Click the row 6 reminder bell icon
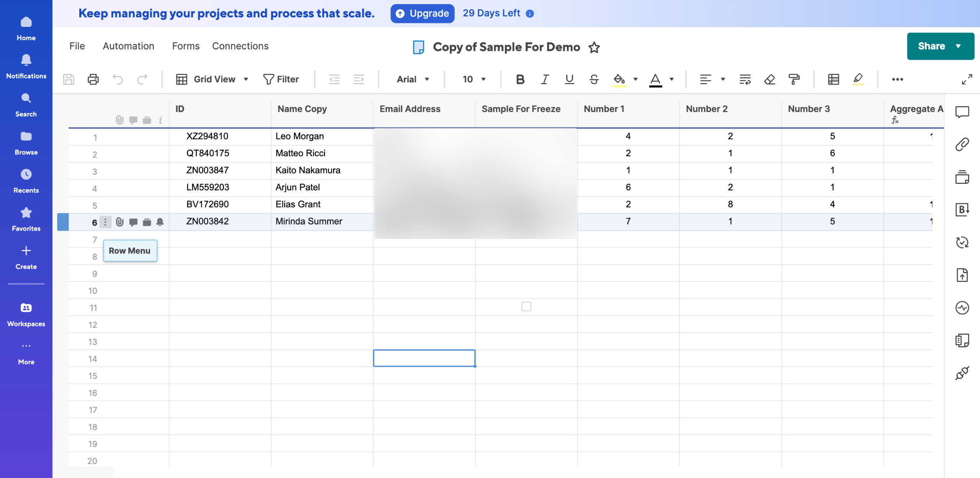Image resolution: width=980 pixels, height=478 pixels. [160, 222]
